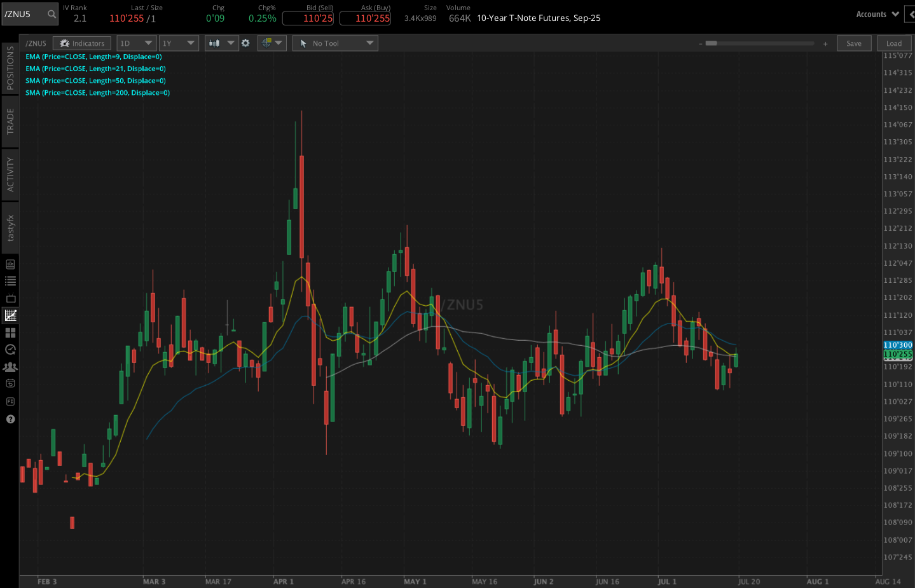Open the help icon at bottom of sidebar
915x588 pixels.
pyautogui.click(x=10, y=419)
